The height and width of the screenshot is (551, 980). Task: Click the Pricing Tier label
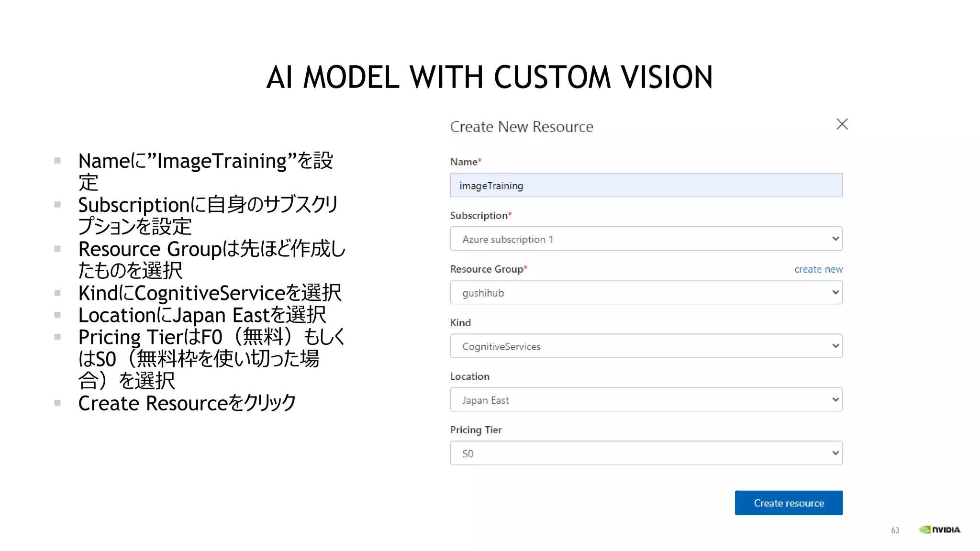point(476,430)
